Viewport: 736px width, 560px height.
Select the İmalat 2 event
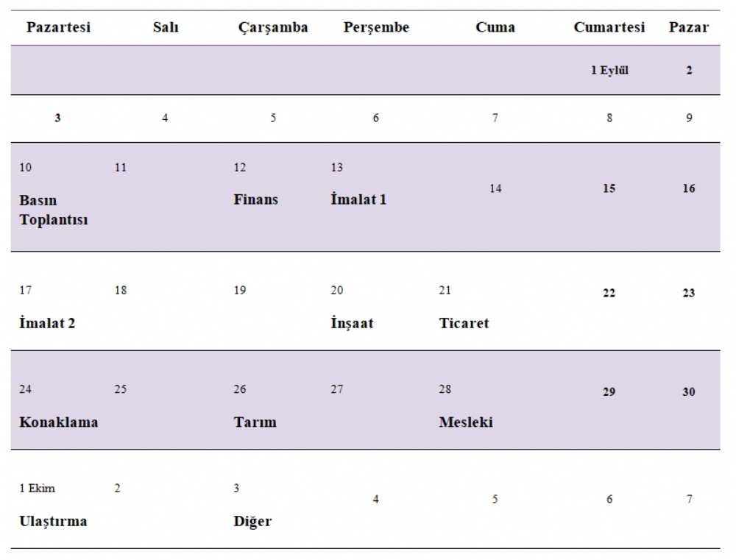(x=47, y=323)
